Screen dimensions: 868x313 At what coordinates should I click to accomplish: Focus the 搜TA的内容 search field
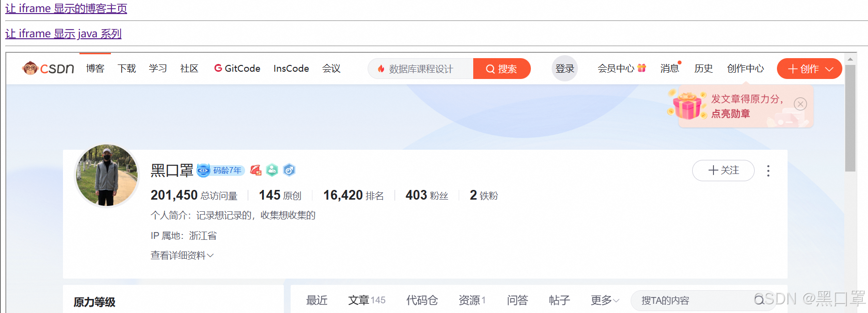coord(703,300)
